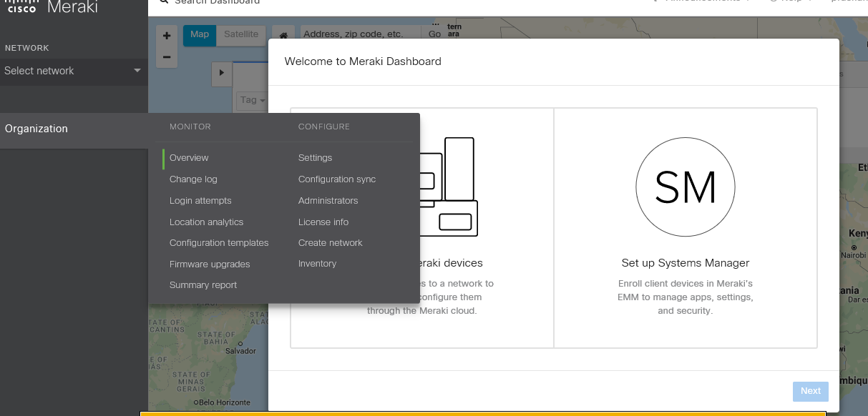The image size is (868, 416).
Task: Open the Tag filter dropdown
Action: tap(251, 100)
